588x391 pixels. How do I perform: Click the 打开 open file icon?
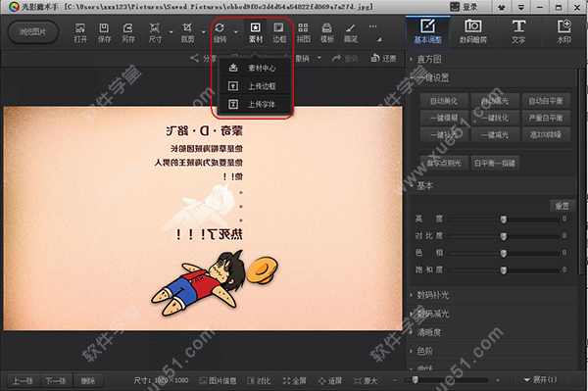tap(80, 32)
